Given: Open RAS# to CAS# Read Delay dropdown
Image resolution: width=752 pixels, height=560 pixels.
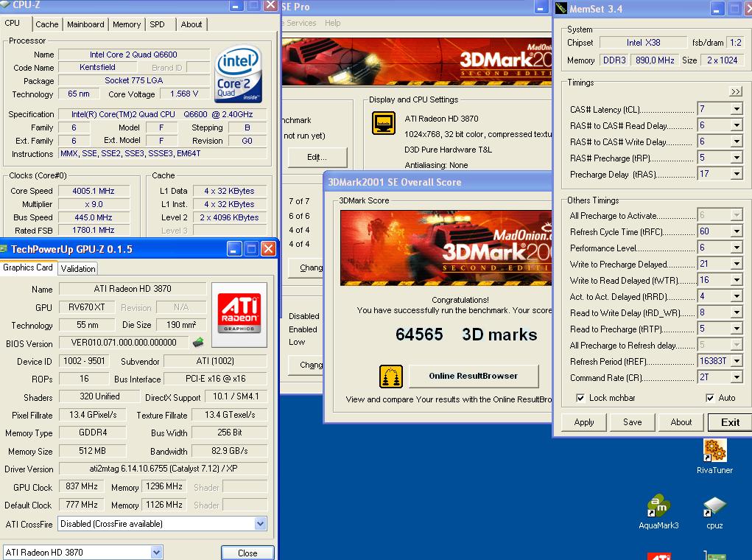Looking at the screenshot, I should (737, 125).
